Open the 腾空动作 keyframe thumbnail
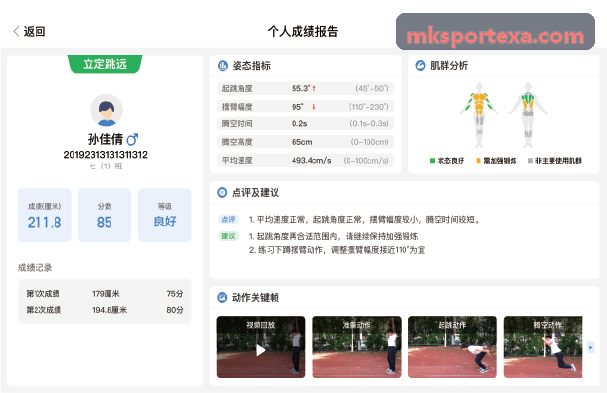The height and width of the screenshot is (393, 607). [543, 347]
